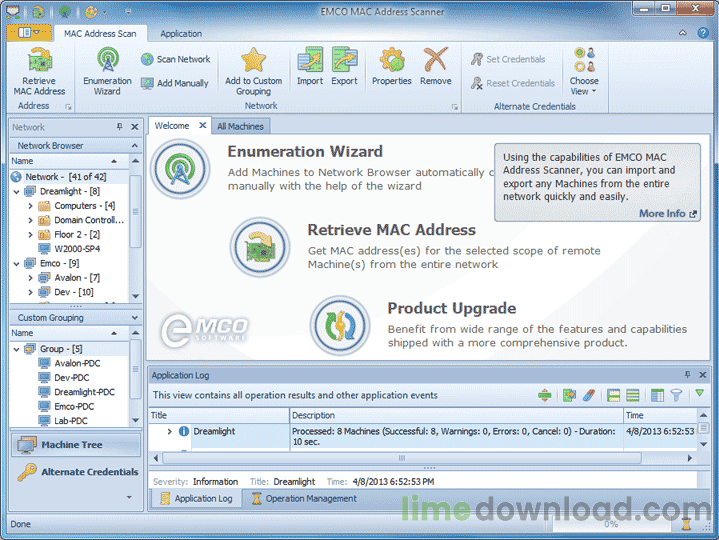
Task: Switch to MAC Address Scan ribbon tab
Action: (x=100, y=33)
